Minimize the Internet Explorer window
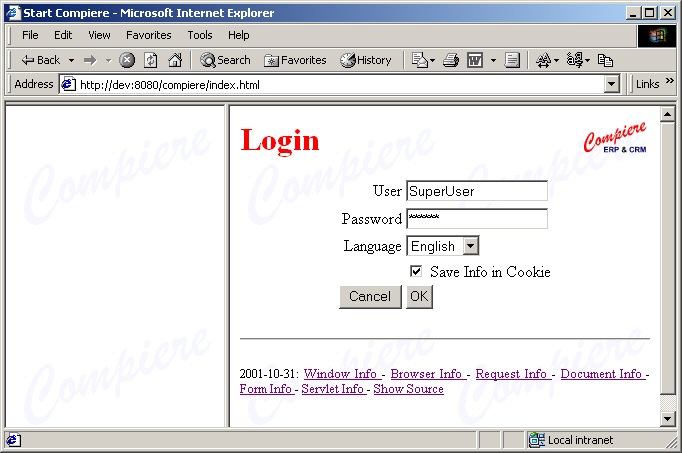The image size is (682, 453). tap(634, 13)
